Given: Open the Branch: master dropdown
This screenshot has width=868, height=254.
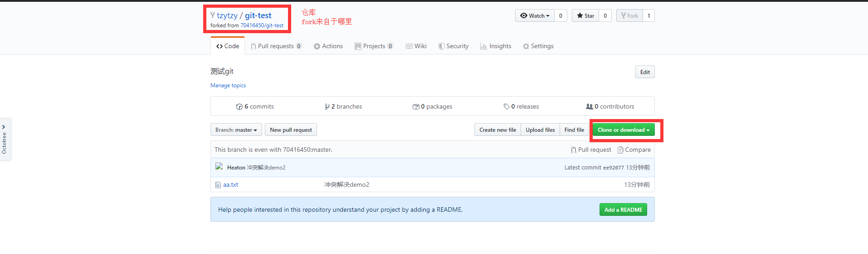Looking at the screenshot, I should 236,129.
